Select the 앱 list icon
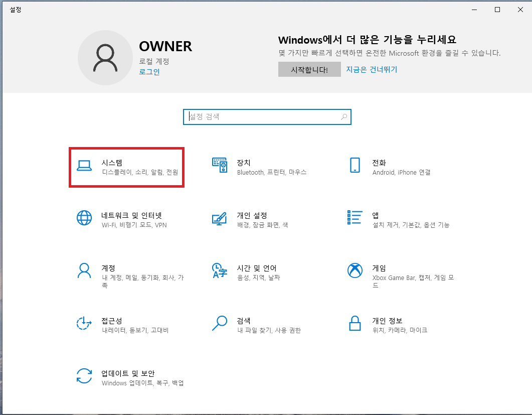Viewport: 532px width, 415px height. 355,217
